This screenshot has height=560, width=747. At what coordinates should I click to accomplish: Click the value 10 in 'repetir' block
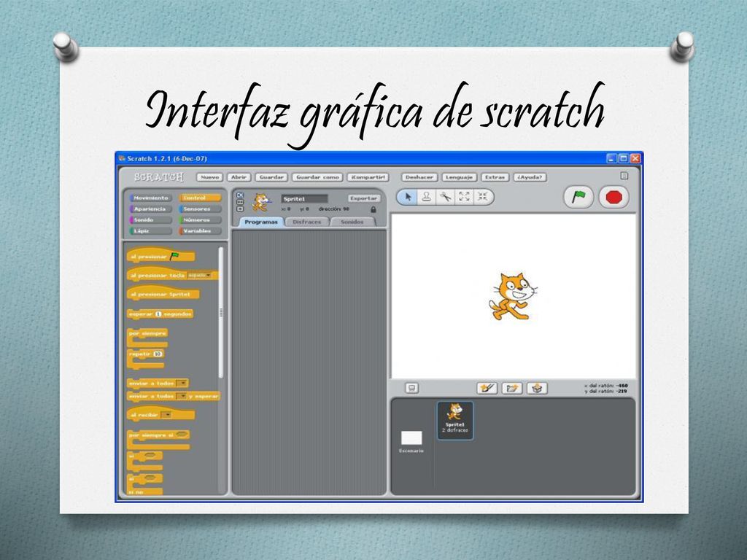(158, 354)
